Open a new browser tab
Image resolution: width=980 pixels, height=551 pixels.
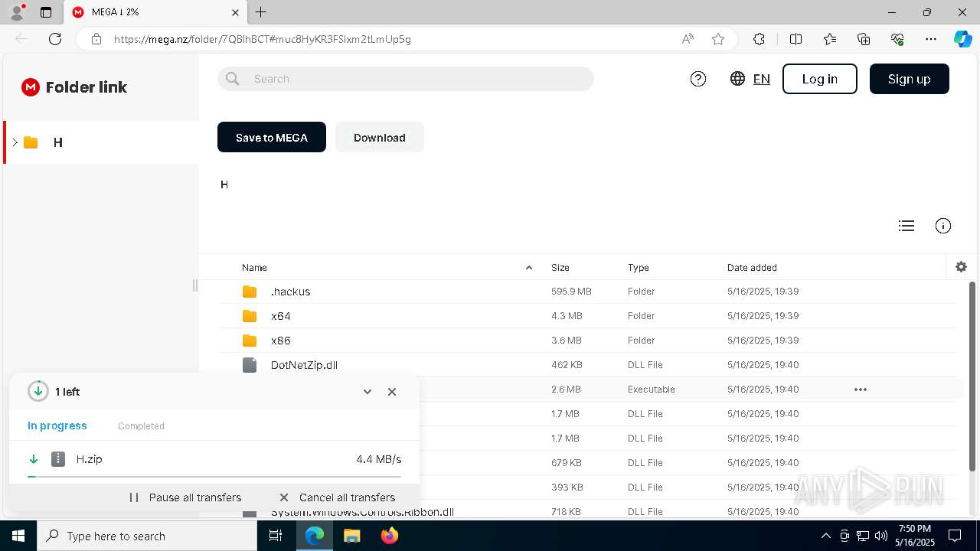click(x=261, y=12)
